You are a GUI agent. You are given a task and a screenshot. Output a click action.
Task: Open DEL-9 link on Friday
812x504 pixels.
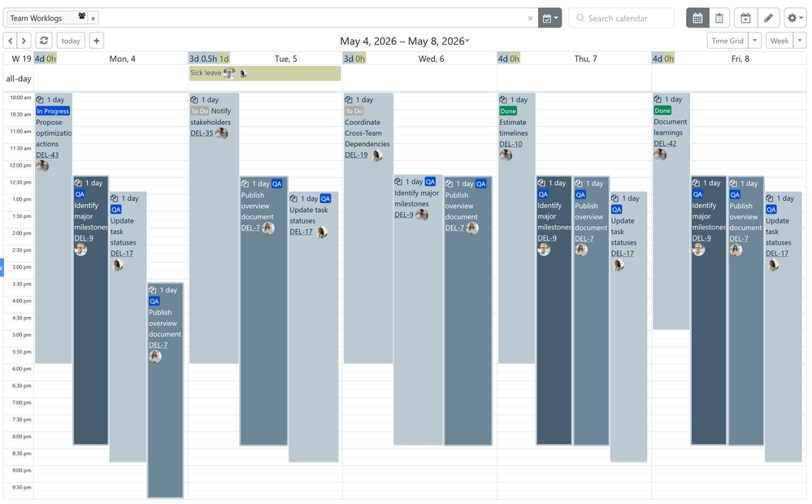pos(701,238)
